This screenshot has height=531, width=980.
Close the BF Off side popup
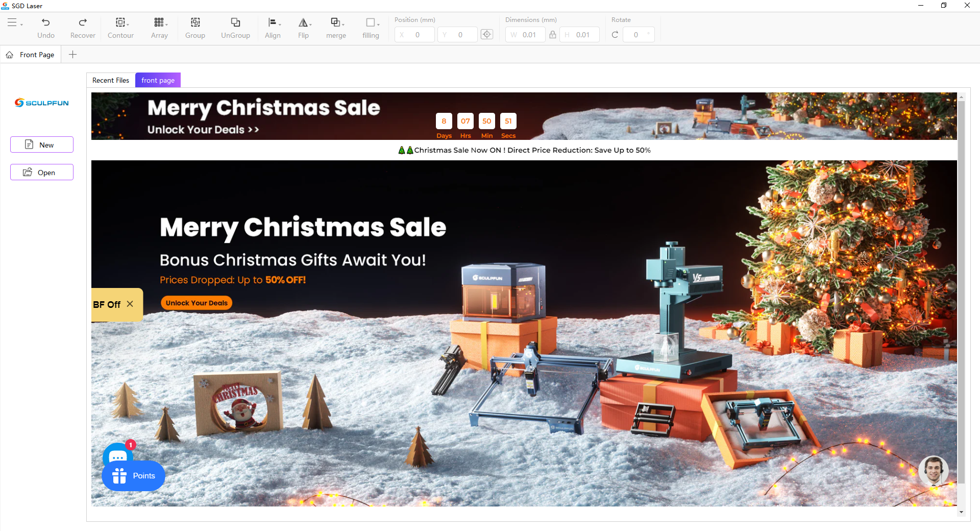point(130,304)
